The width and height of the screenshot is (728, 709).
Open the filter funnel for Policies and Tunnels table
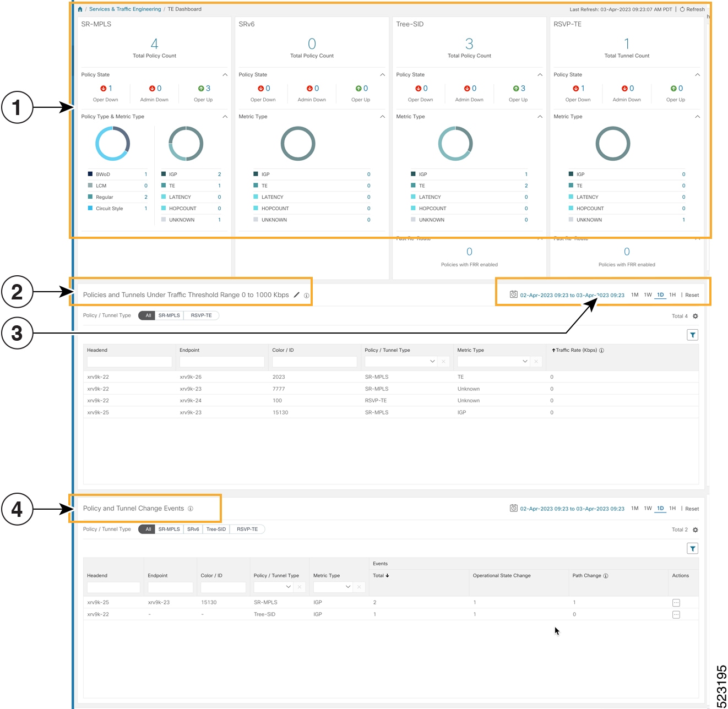[692, 334]
